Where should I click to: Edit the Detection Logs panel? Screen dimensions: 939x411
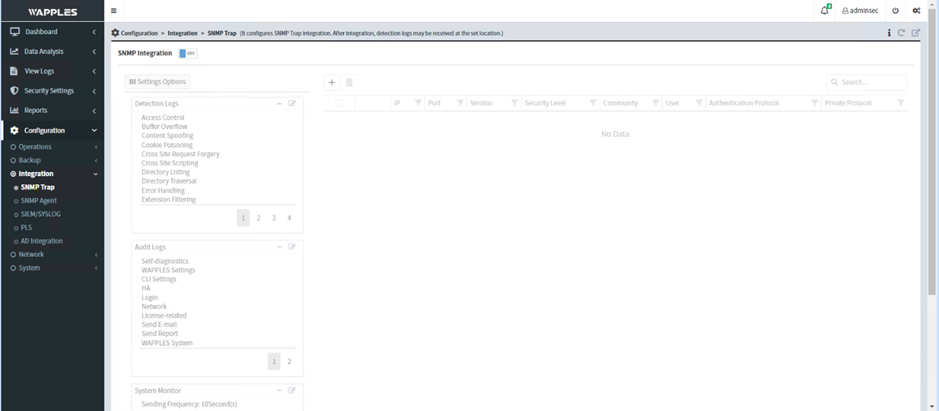point(292,103)
